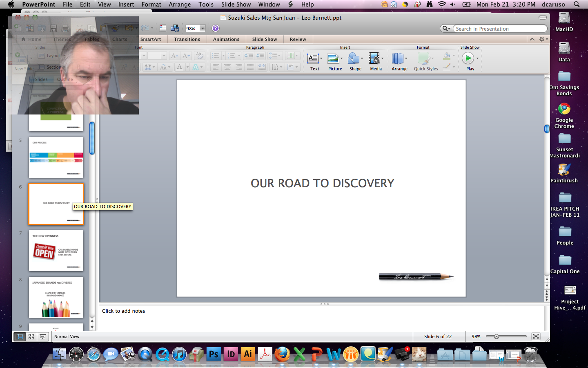Open the purple Help icon
Viewport: 588px width, 368px height.
coord(216,28)
